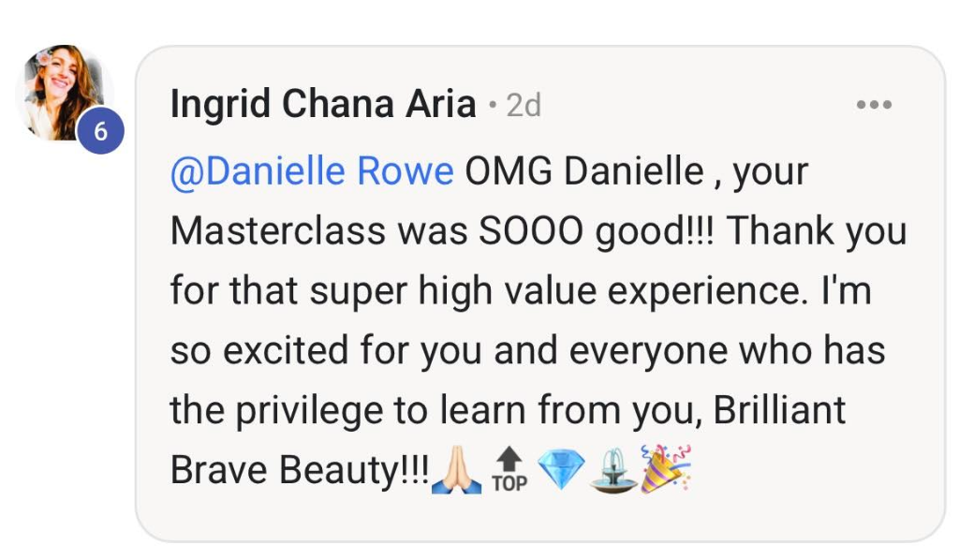Open the @Danielle Rowe mention link
Screen dimensions: 959x560
click(x=312, y=172)
